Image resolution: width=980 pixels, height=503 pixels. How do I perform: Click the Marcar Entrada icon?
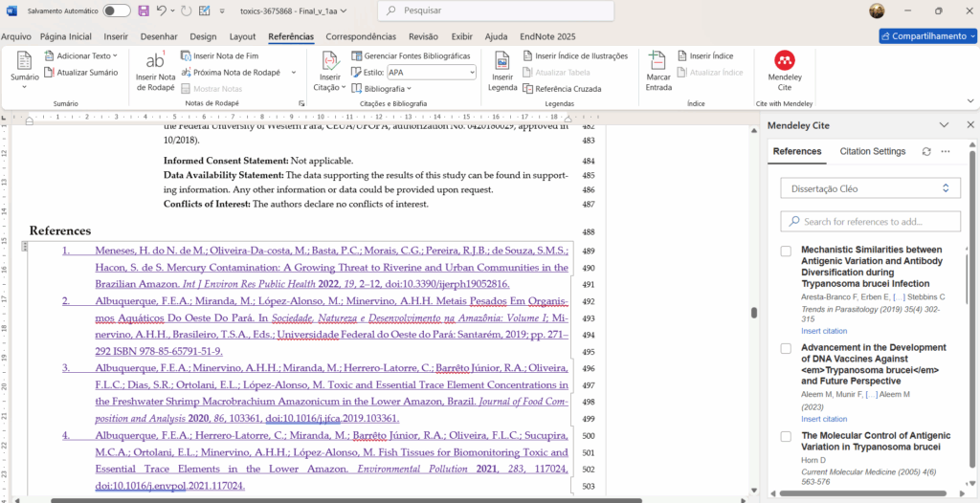click(658, 63)
